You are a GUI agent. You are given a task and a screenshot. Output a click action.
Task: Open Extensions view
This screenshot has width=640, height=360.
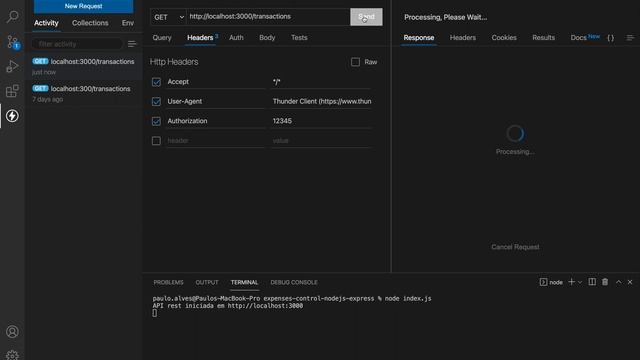pos(12,91)
